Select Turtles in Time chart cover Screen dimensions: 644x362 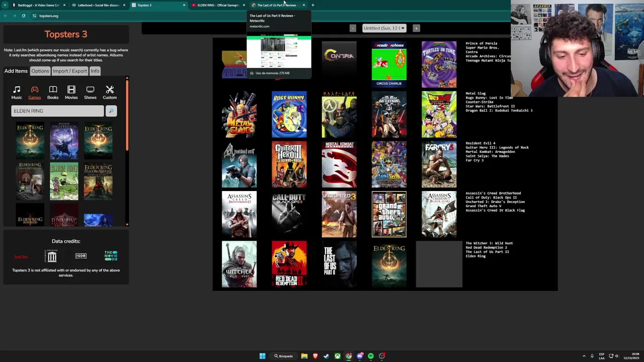[x=439, y=64]
